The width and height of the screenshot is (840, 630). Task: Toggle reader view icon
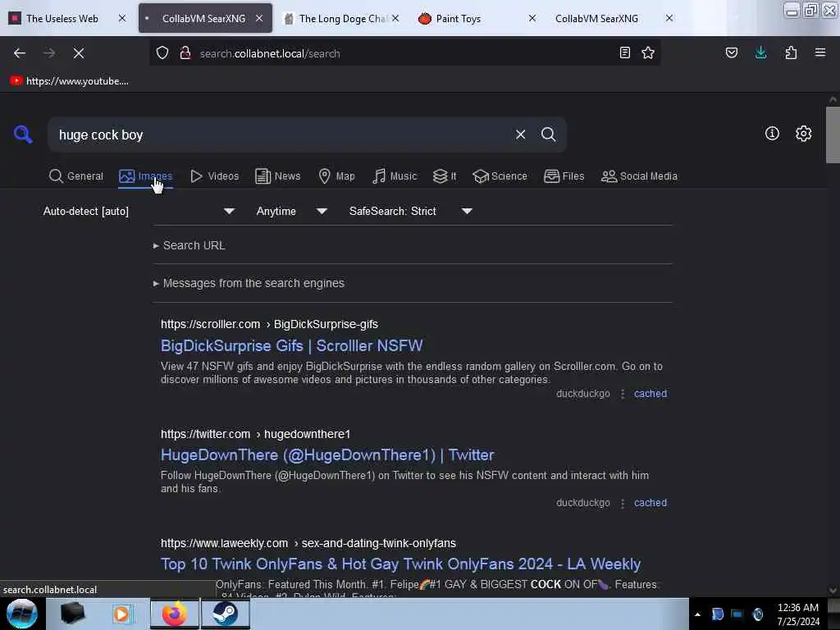pos(624,52)
